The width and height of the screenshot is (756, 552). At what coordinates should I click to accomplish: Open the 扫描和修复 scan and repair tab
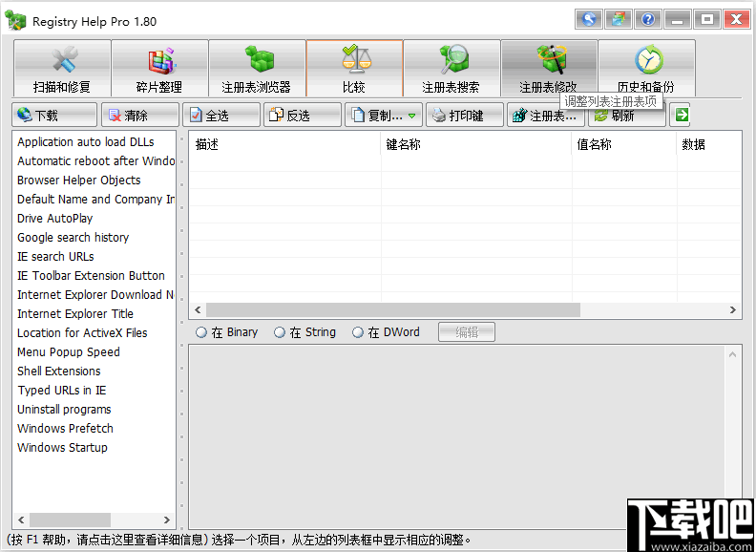pos(62,68)
